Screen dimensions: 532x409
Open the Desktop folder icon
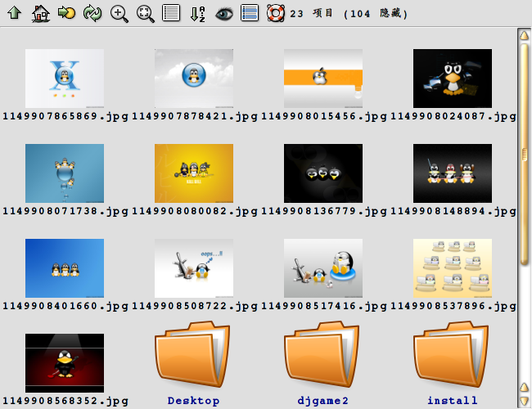tap(192, 354)
